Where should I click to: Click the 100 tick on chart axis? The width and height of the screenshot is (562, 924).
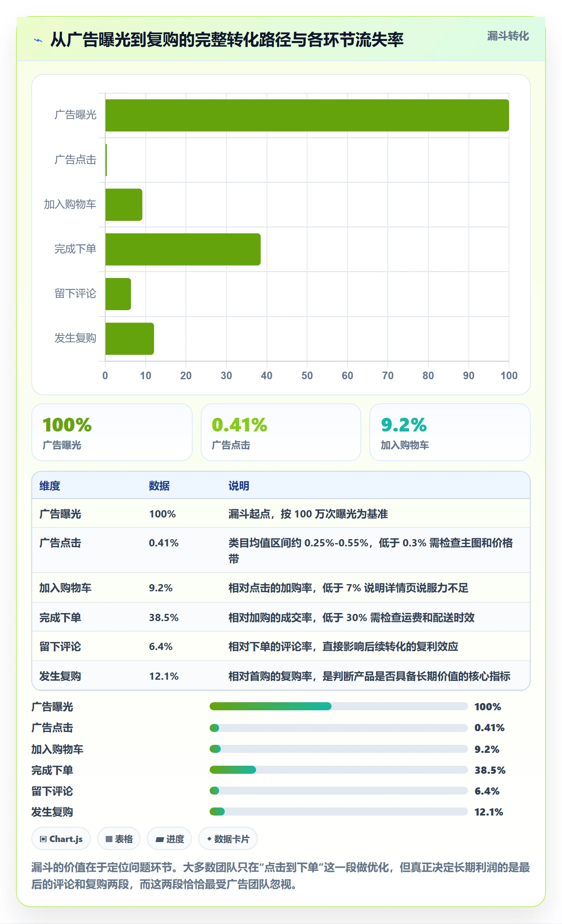tap(509, 376)
